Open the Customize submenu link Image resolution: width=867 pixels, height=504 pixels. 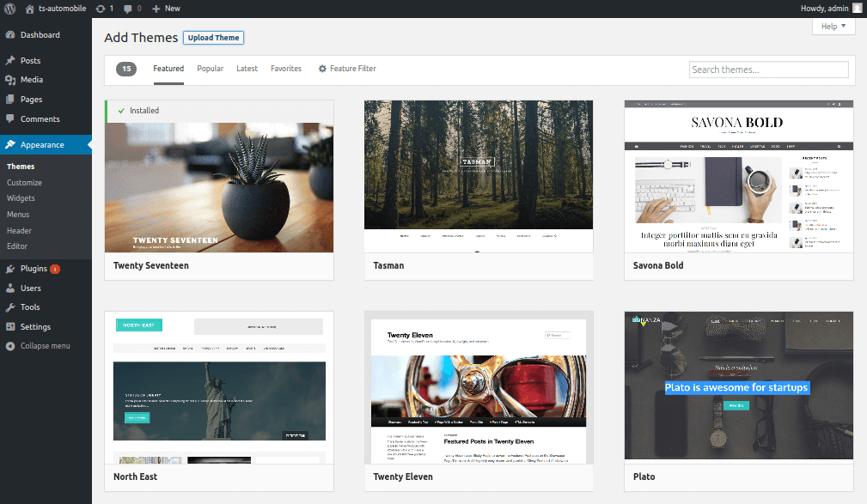pos(24,183)
